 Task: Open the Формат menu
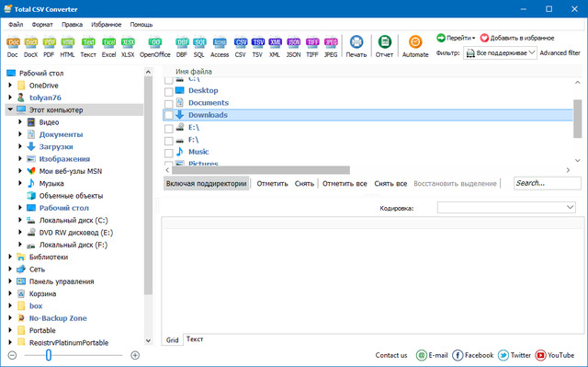click(42, 25)
